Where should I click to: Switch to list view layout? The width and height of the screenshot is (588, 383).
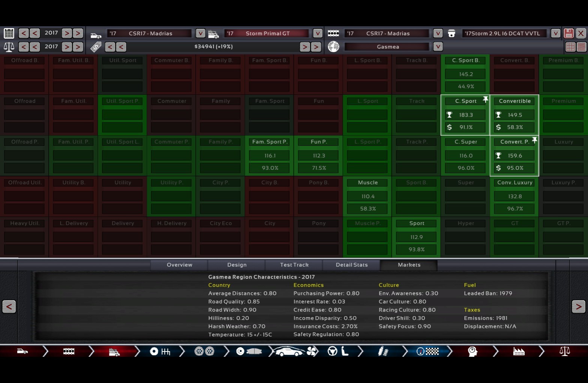(x=581, y=47)
